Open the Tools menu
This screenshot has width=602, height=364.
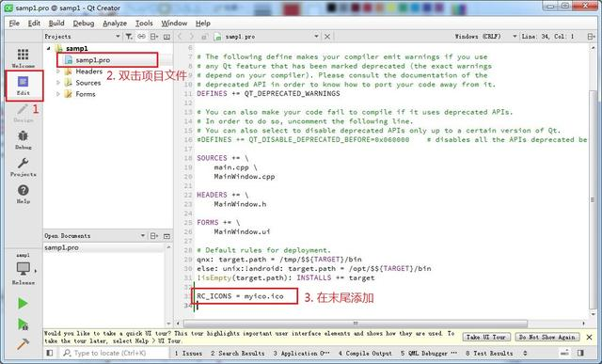pos(144,23)
